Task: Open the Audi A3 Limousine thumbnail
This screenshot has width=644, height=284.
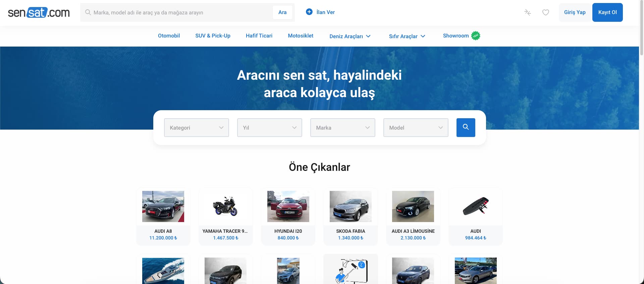Action: point(413,206)
